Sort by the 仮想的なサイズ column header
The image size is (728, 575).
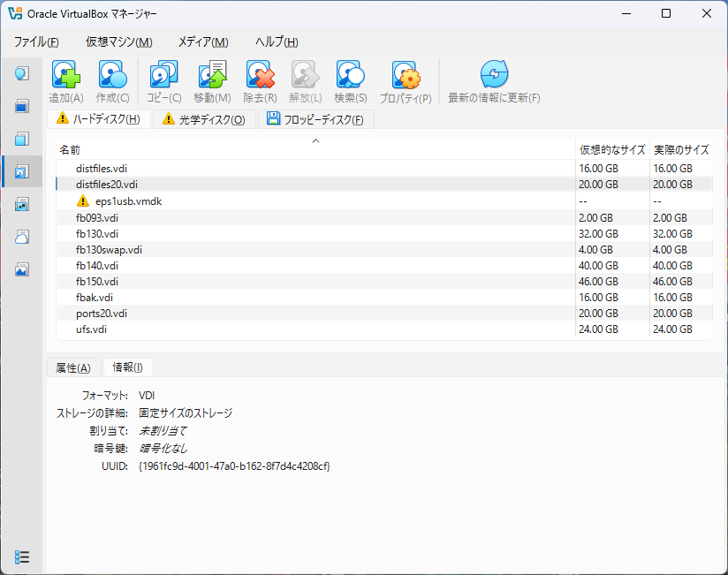(612, 149)
